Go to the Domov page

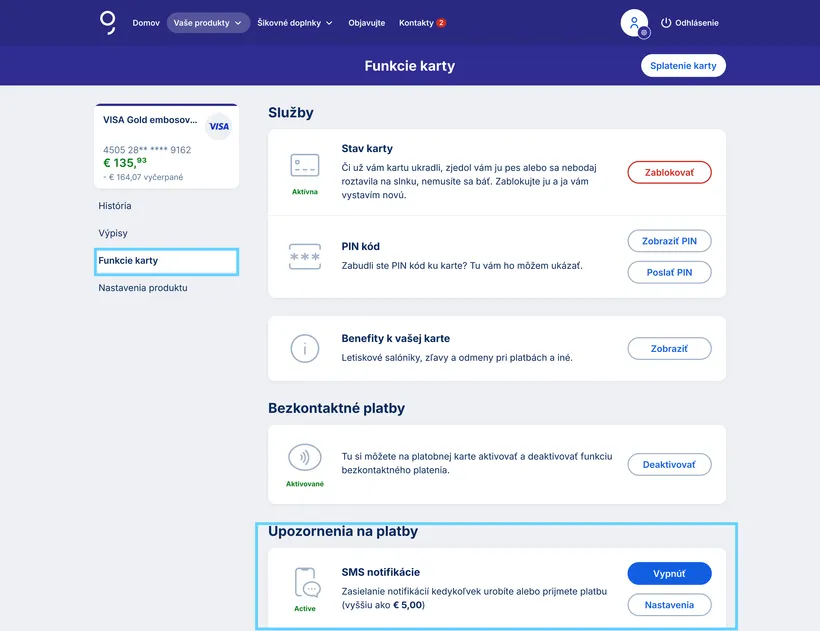click(146, 23)
